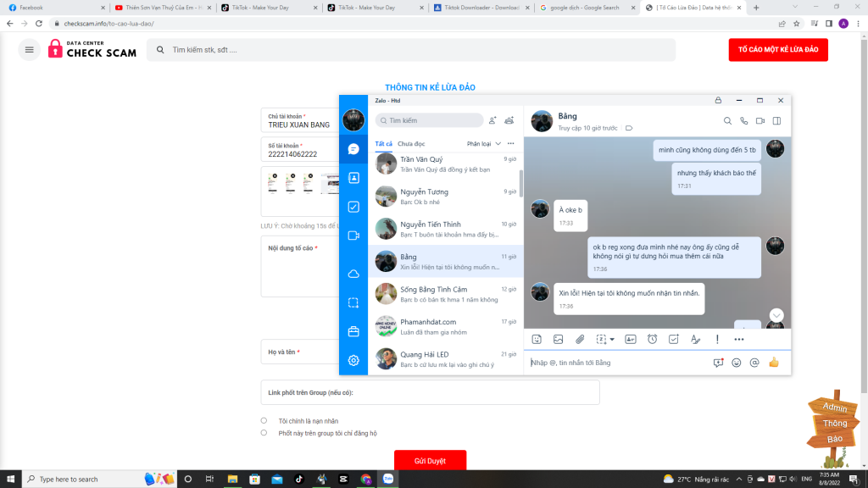
Task: Click 'TỐ CÁO MỘT KẺ LỪA ĐẢO' button
Action: point(777,50)
